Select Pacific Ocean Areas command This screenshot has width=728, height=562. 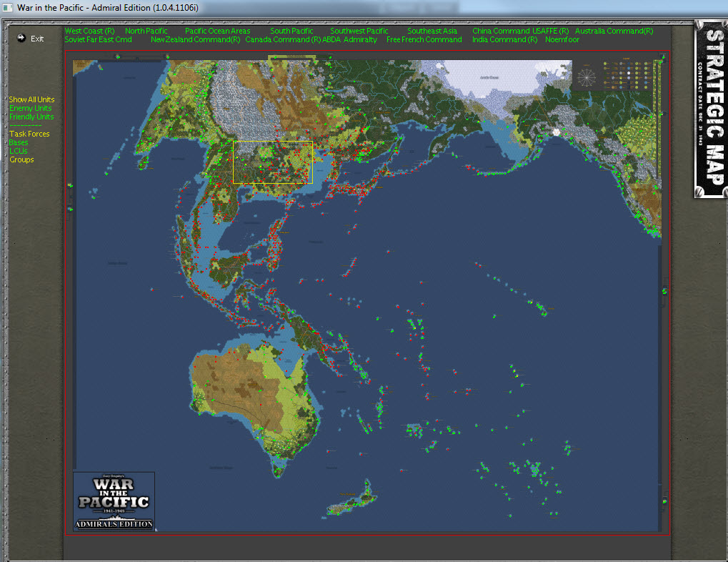(x=218, y=31)
